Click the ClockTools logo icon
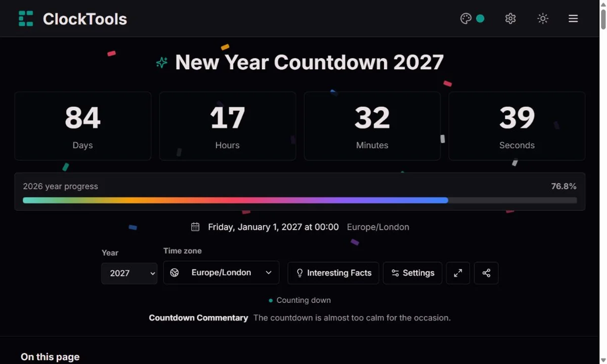The image size is (607, 364). [x=26, y=19]
